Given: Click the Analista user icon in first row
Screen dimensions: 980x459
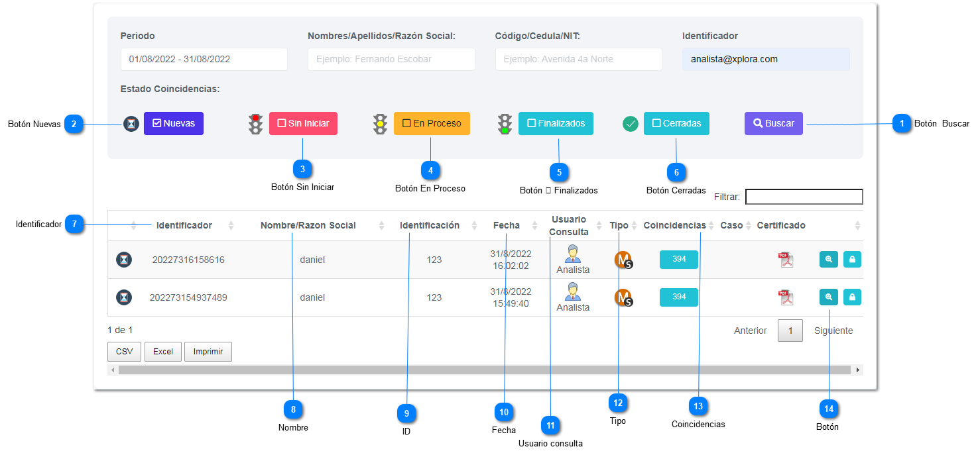Looking at the screenshot, I should (572, 254).
